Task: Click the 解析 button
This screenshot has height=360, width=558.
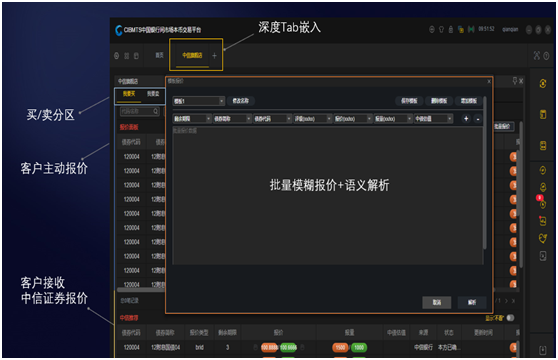Action: pyautogui.click(x=472, y=302)
